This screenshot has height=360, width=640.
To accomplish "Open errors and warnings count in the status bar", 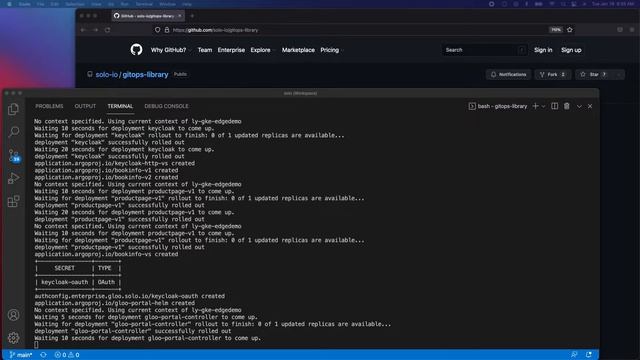I will [x=67, y=355].
